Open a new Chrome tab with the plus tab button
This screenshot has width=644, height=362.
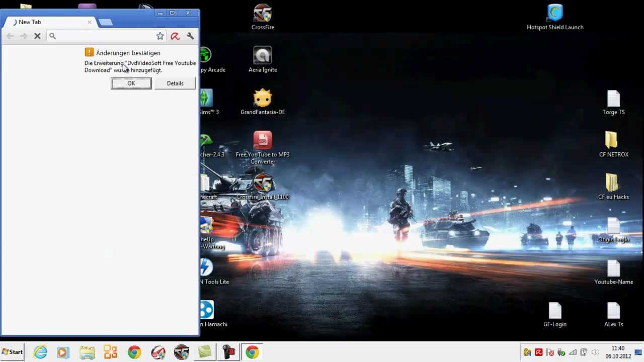105,22
